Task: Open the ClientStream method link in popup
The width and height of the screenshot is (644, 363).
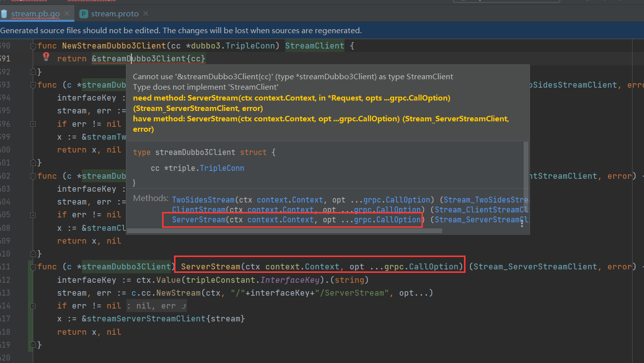Action: tap(198, 210)
